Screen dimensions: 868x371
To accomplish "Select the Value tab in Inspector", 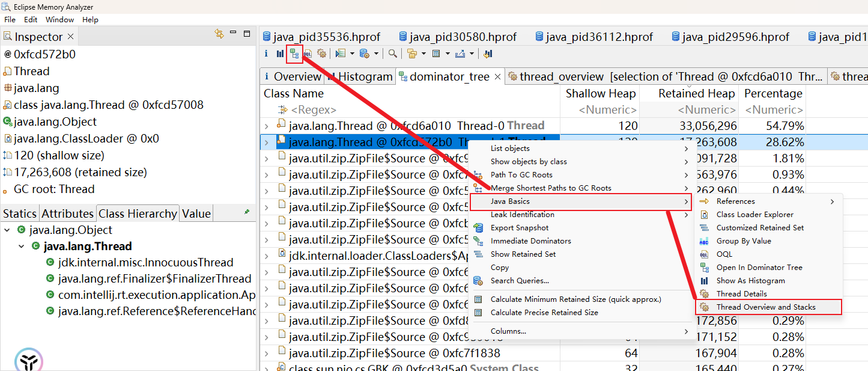I will 196,213.
